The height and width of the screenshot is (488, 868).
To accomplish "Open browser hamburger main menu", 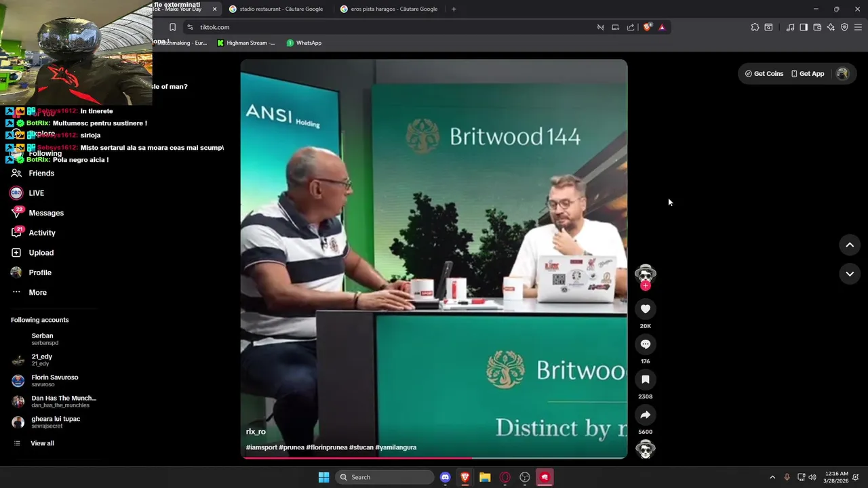I will click(858, 27).
